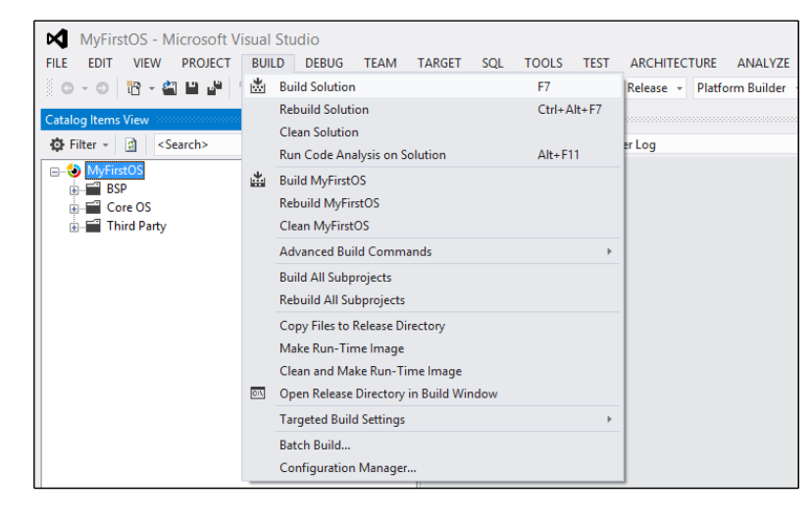The height and width of the screenshot is (526, 812).
Task: Open the PROJECT menu
Action: coord(206,63)
